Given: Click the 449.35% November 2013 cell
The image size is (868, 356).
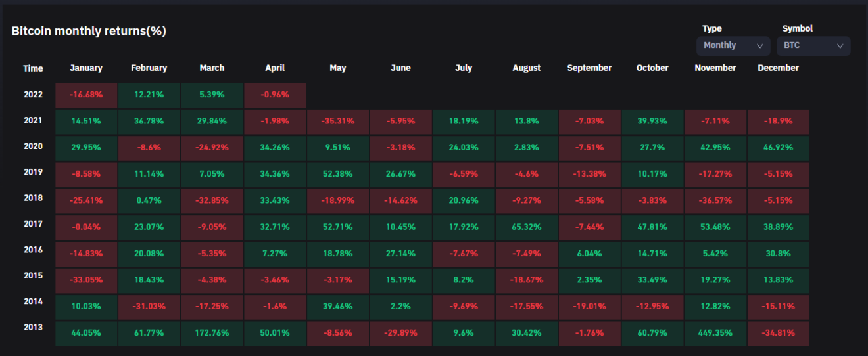Looking at the screenshot, I should pyautogui.click(x=715, y=333).
